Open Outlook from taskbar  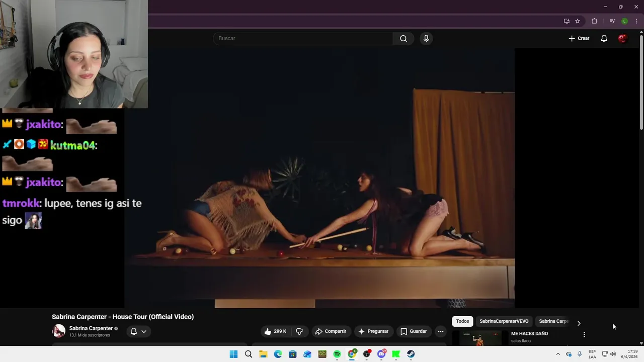click(x=307, y=354)
